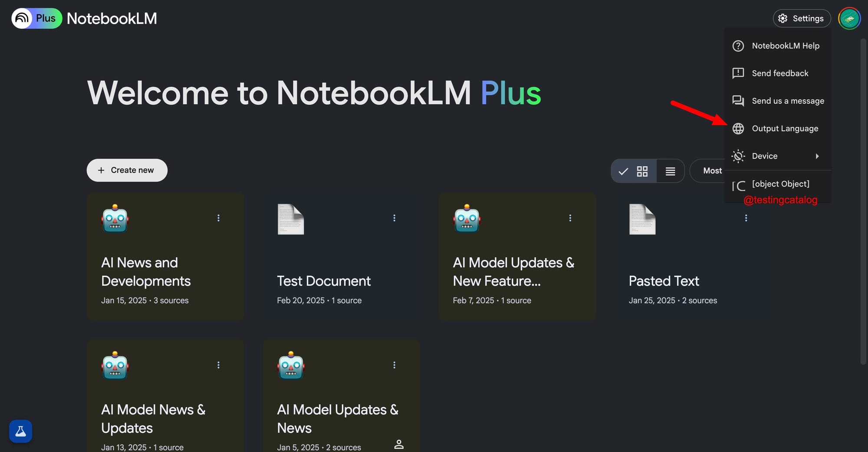Click the Send feedback icon
This screenshot has height=452, width=868.
click(738, 73)
